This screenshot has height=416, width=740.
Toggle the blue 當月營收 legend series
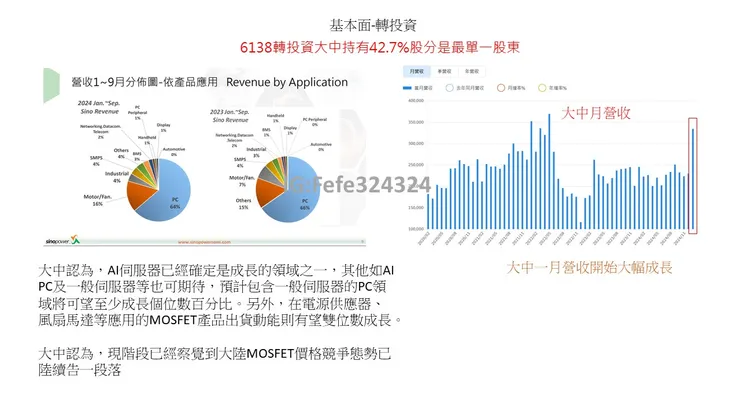click(418, 88)
